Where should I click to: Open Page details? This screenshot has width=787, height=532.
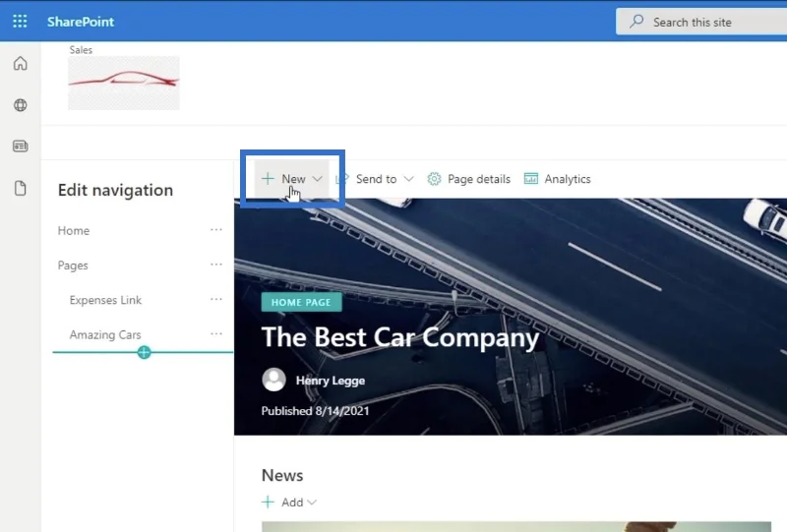[x=469, y=179]
